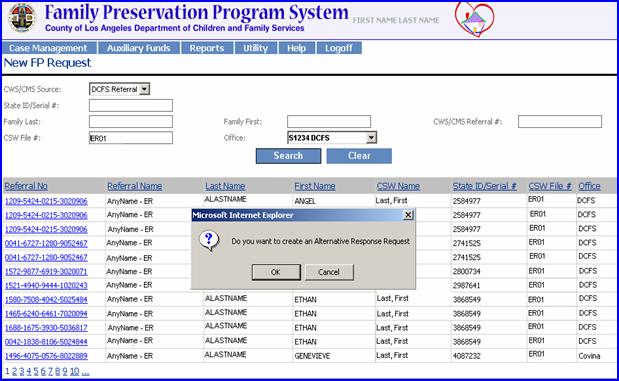Click the ellipsis for more pages
Image resolution: width=619 pixels, height=381 pixels.
coord(86,372)
